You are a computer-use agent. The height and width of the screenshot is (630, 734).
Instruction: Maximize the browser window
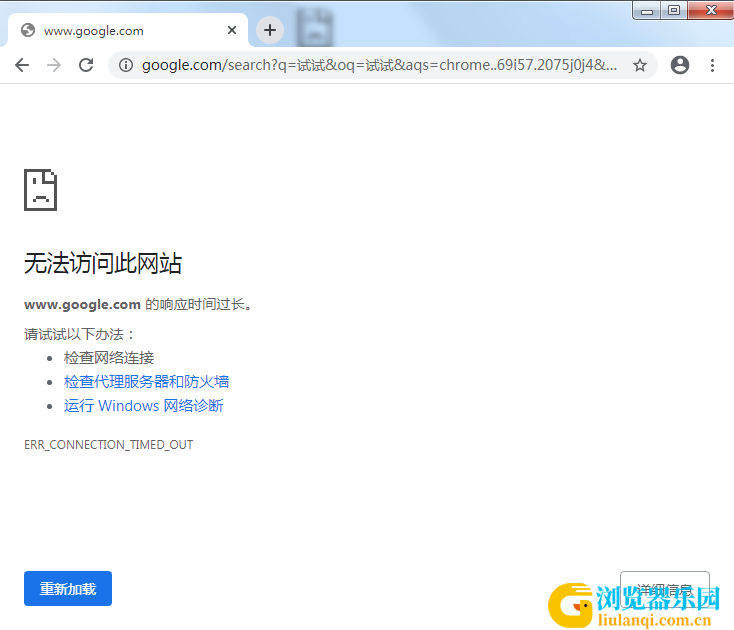tap(674, 10)
